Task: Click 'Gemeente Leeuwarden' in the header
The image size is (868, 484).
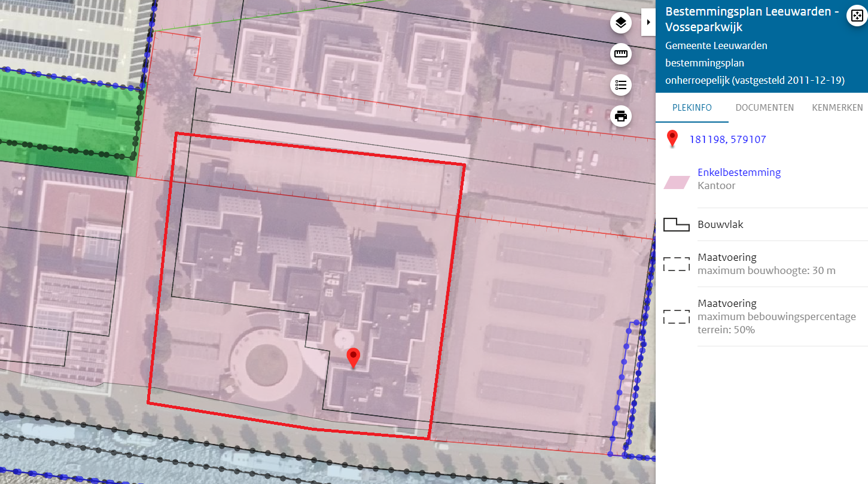Action: (x=716, y=45)
